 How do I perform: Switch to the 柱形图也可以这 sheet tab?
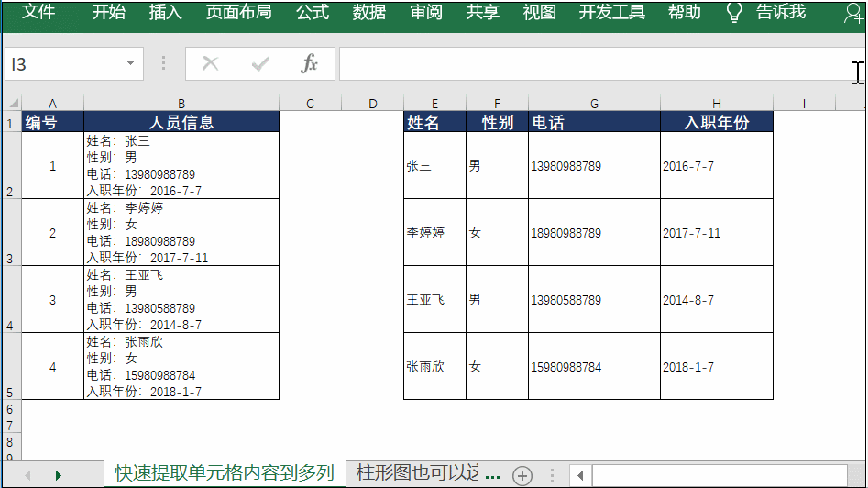tap(417, 473)
